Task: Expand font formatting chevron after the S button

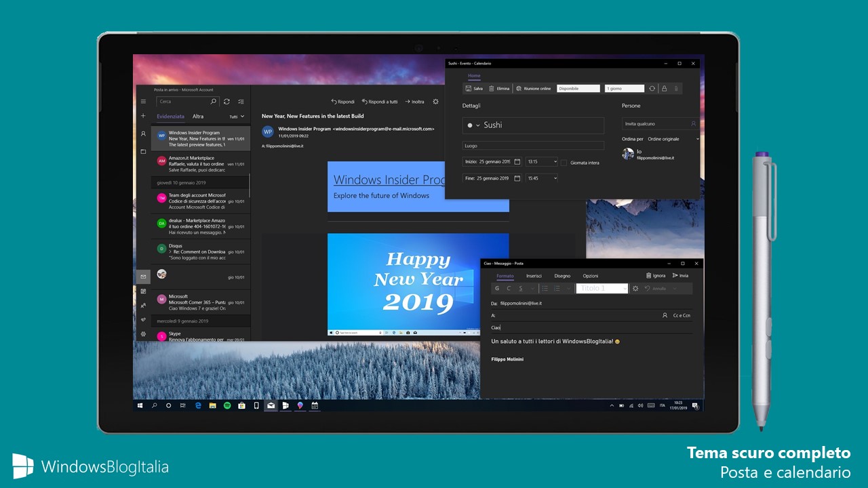Action: click(x=532, y=289)
